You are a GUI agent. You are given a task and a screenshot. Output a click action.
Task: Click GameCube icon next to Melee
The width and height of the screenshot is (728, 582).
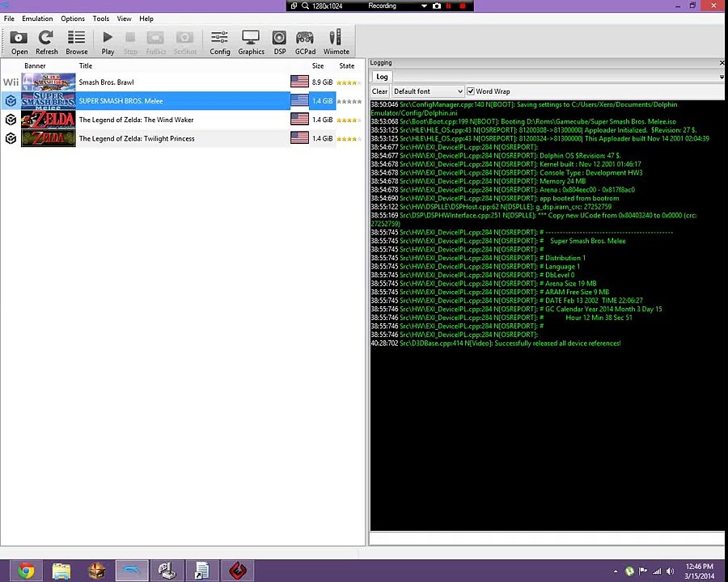11,101
